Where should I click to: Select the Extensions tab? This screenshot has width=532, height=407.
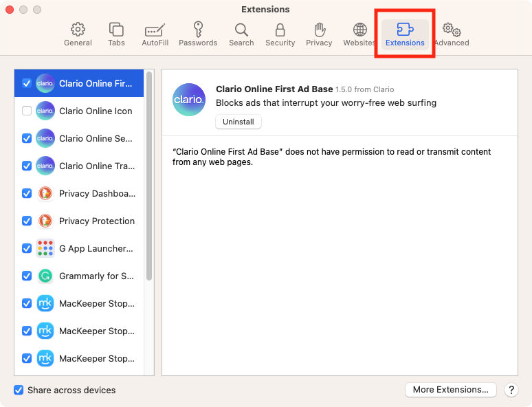tap(405, 34)
